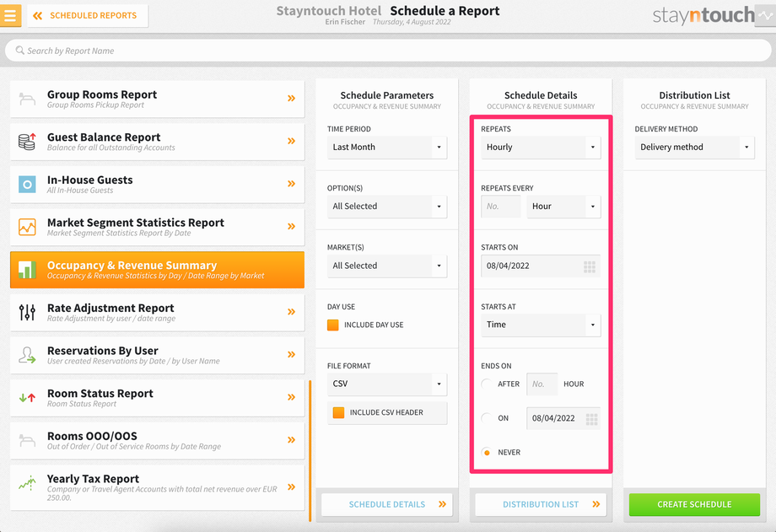The height and width of the screenshot is (532, 776).
Task: Click the chevron arrow on Yearly Tax Report
Action: pos(292,487)
